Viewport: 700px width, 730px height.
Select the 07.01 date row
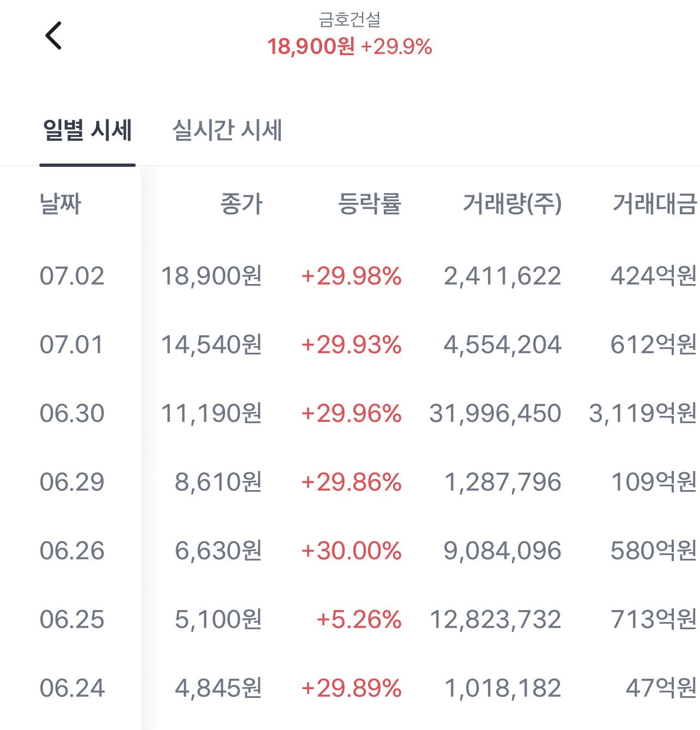tap(350, 345)
